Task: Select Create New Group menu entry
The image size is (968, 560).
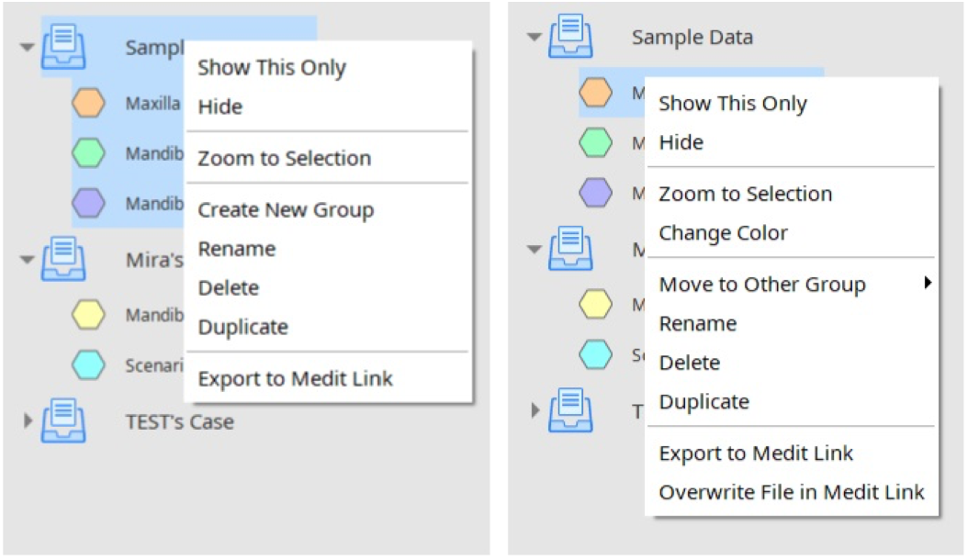Action: [286, 210]
